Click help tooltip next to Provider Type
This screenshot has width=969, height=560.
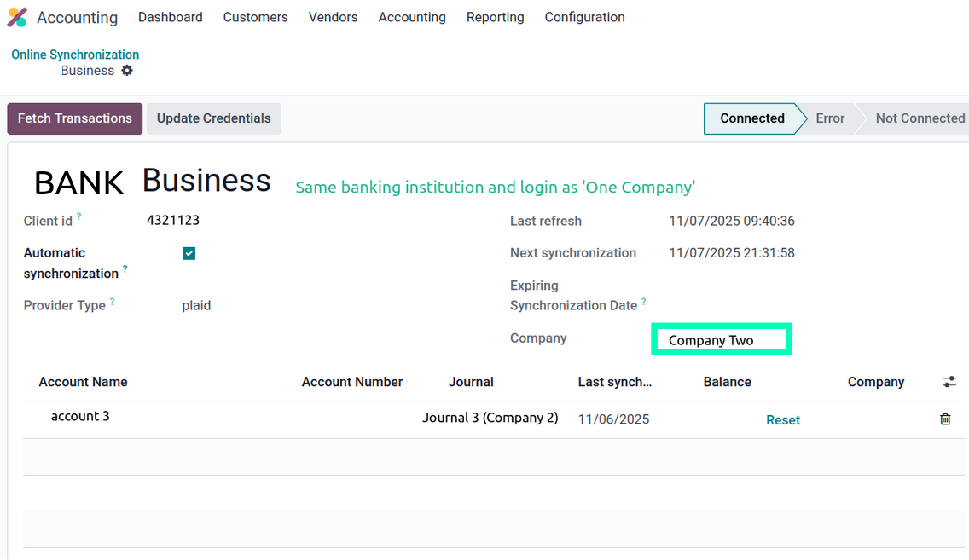113,302
